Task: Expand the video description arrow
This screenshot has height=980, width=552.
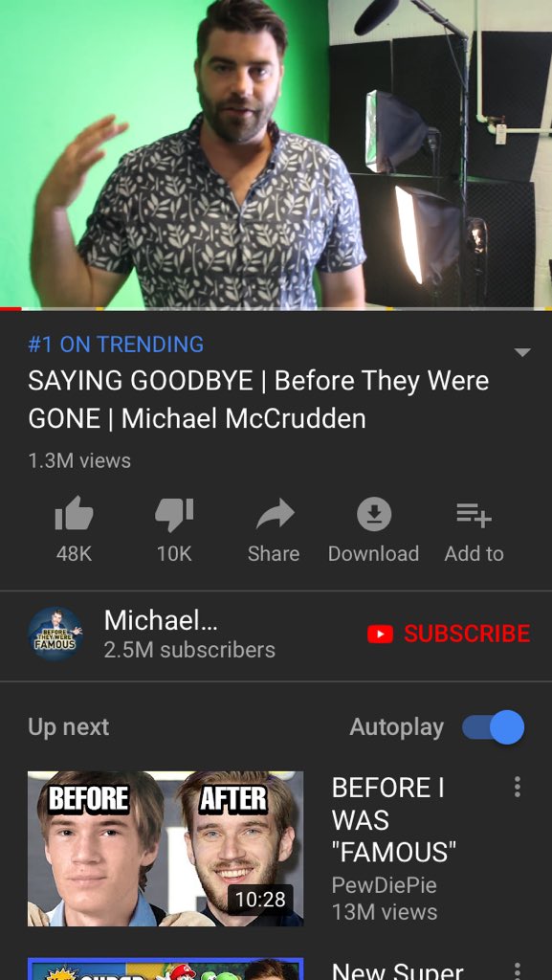Action: pos(522,352)
